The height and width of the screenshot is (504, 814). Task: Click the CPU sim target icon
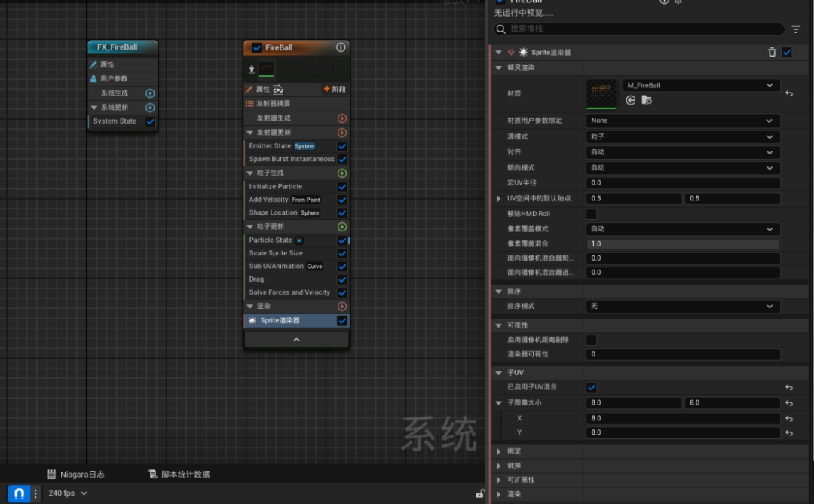278,90
